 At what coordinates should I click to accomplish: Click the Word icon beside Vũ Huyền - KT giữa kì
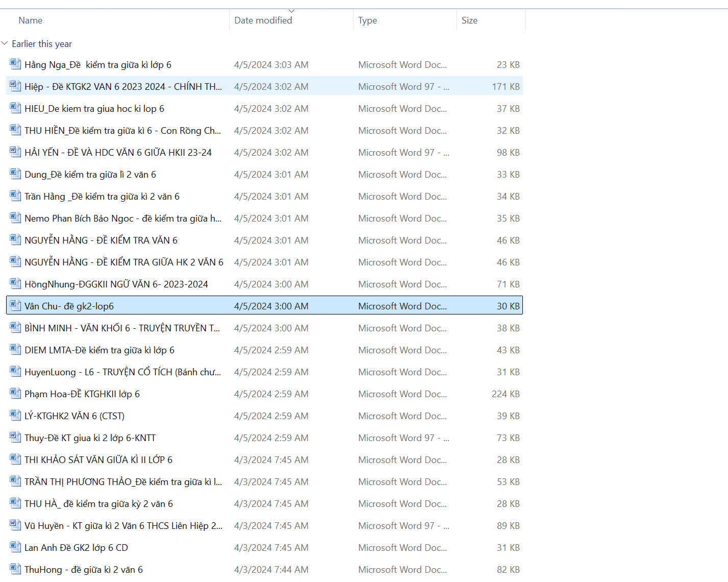(x=15, y=525)
